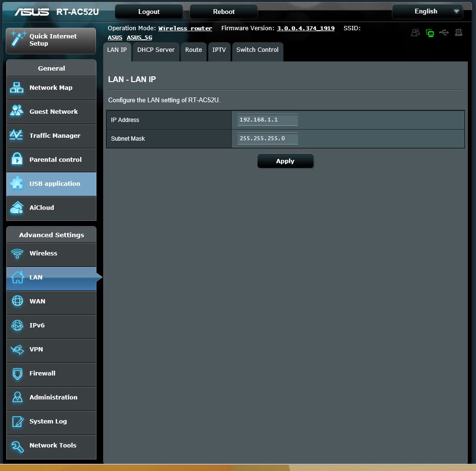
Task: Click the AiCloud cloud icon
Action: click(17, 207)
